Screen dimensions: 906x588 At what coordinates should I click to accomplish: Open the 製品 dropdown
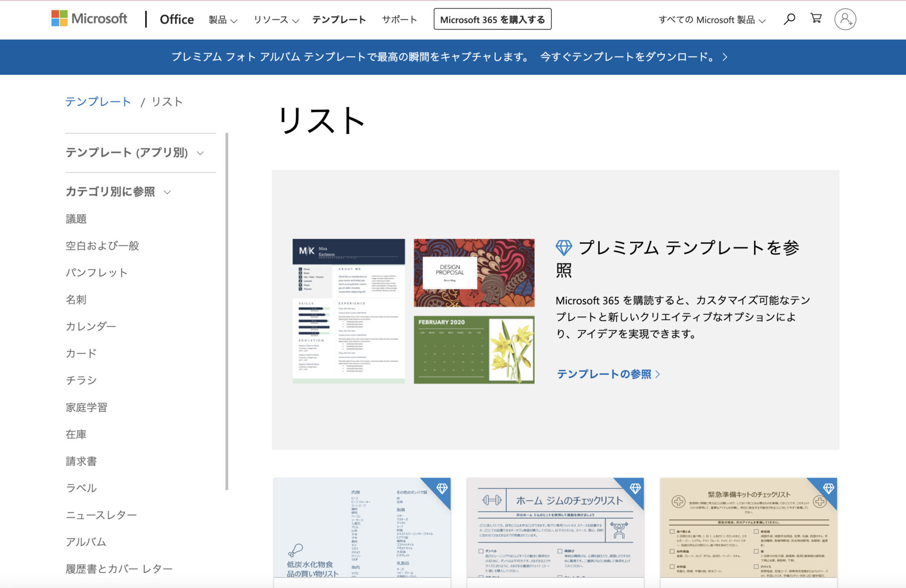pos(222,20)
